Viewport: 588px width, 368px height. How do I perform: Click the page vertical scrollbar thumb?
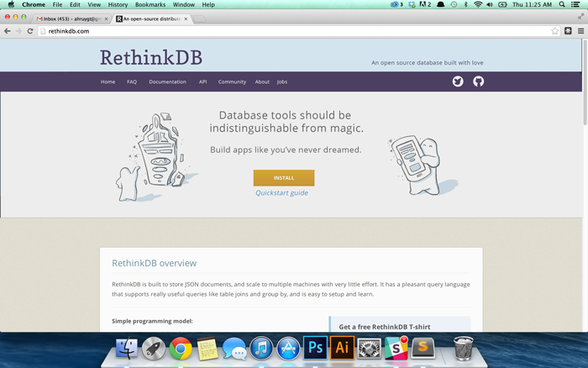pos(585,82)
